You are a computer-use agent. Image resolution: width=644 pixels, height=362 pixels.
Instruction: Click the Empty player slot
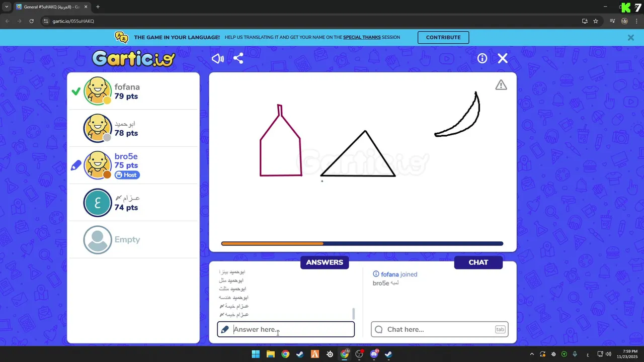click(x=133, y=240)
